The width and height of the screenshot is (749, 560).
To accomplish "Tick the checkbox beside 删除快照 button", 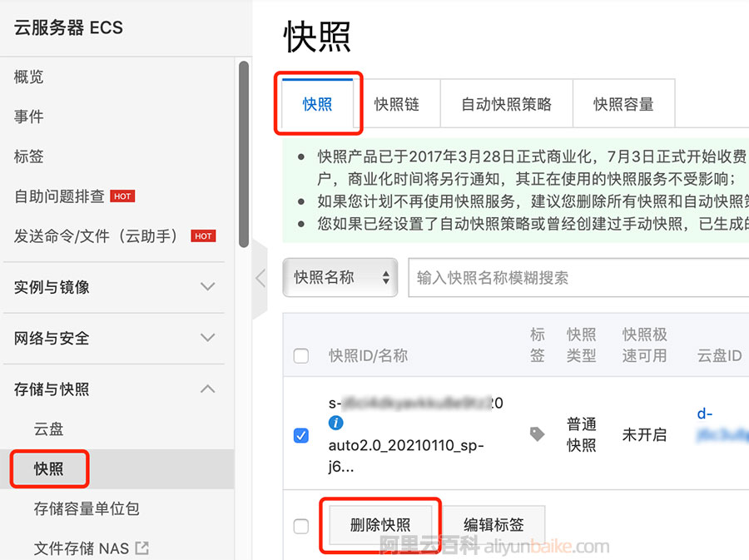I will click(x=301, y=526).
